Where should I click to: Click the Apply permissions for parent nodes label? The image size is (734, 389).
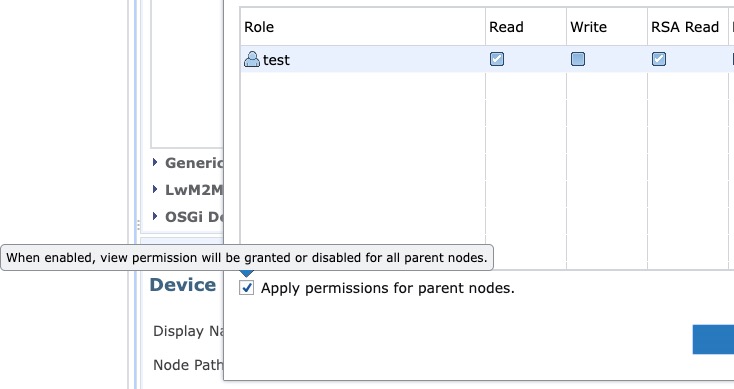point(388,288)
